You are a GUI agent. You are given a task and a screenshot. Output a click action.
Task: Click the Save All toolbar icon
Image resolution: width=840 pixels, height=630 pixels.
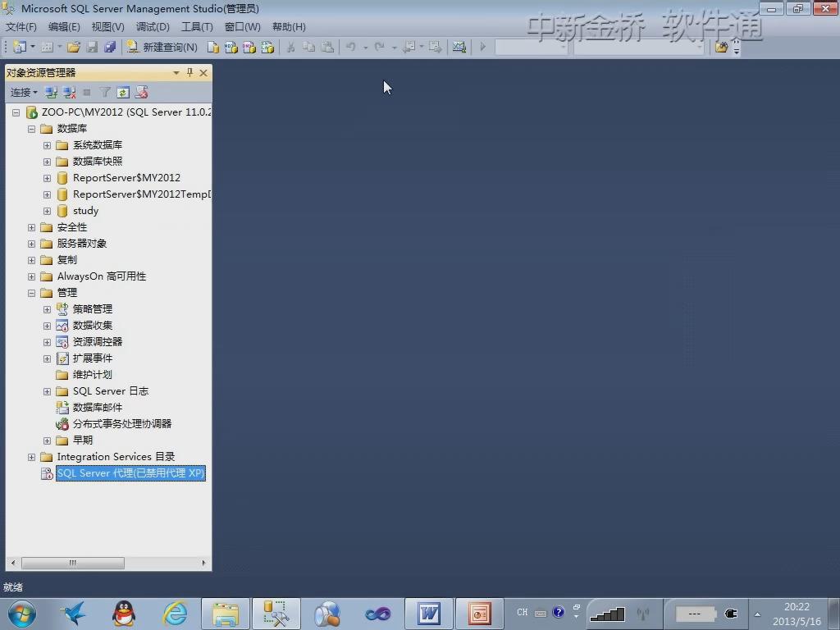[x=111, y=47]
